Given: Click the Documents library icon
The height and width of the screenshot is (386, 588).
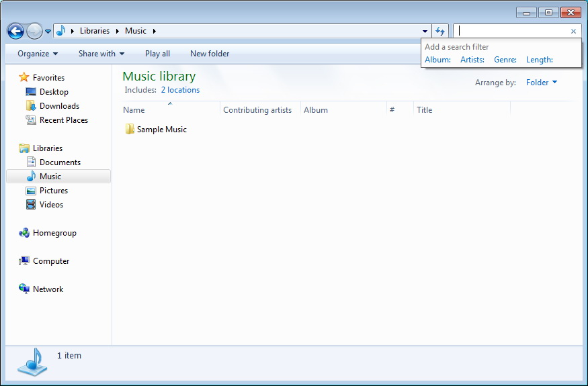Looking at the screenshot, I should pyautogui.click(x=31, y=162).
